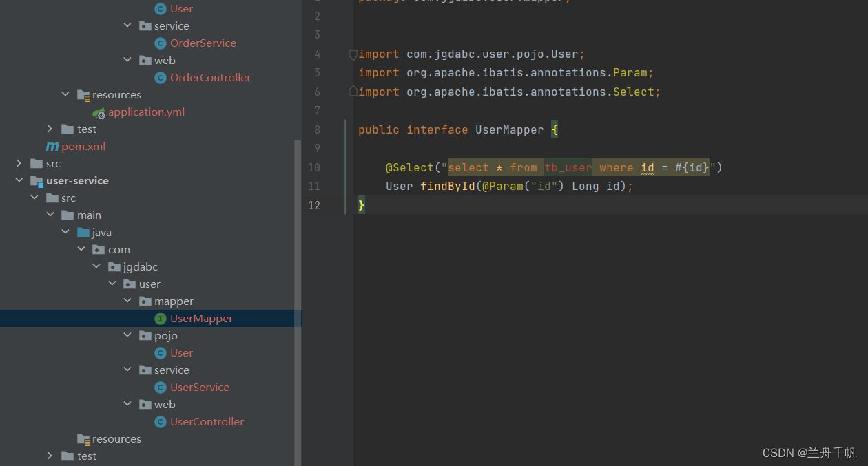
Task: Collapse the com package
Action: [x=81, y=249]
